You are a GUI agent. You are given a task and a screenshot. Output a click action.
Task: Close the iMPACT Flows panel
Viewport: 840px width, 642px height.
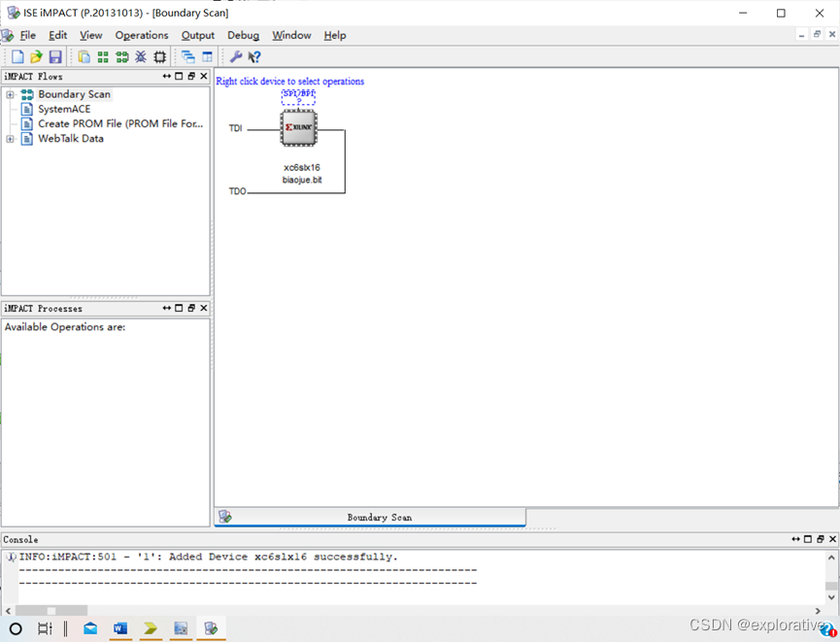click(204, 76)
